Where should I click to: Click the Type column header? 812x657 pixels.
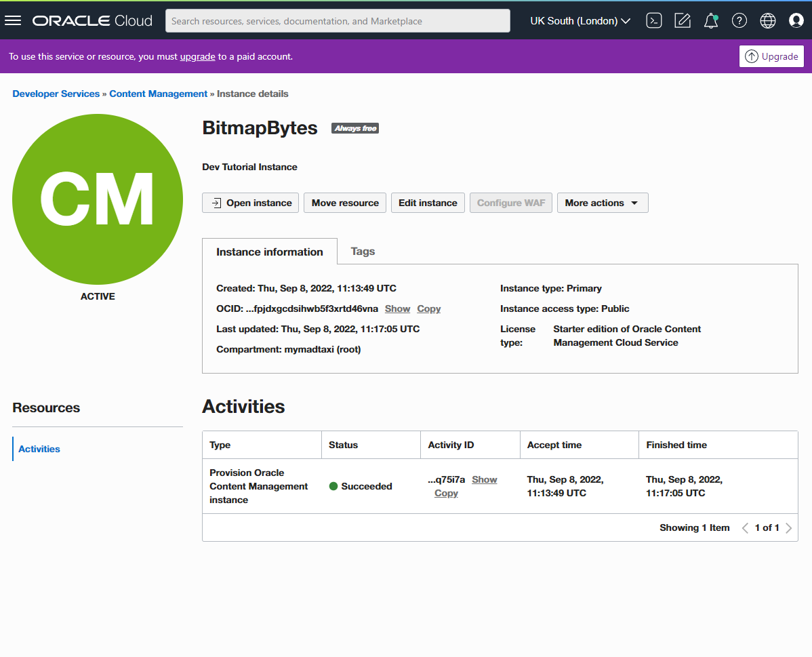[x=262, y=445]
